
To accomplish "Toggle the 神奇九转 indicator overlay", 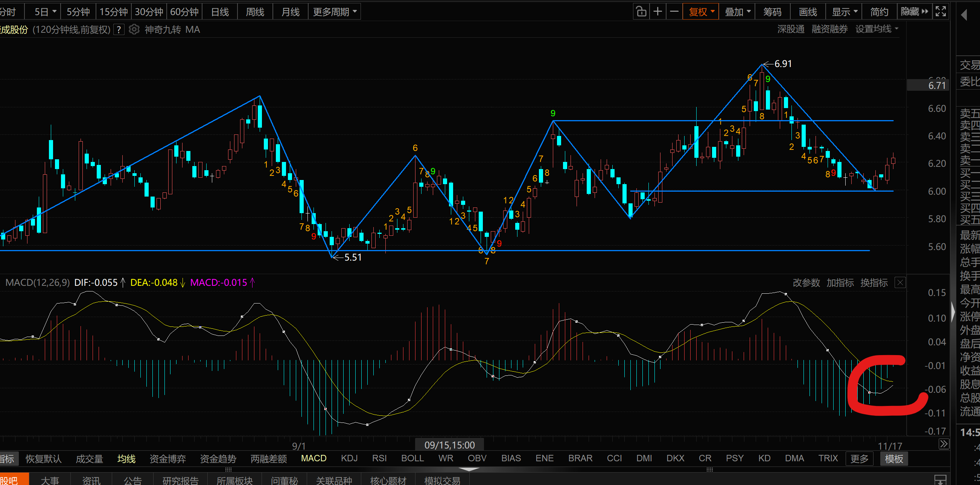I will [x=163, y=29].
